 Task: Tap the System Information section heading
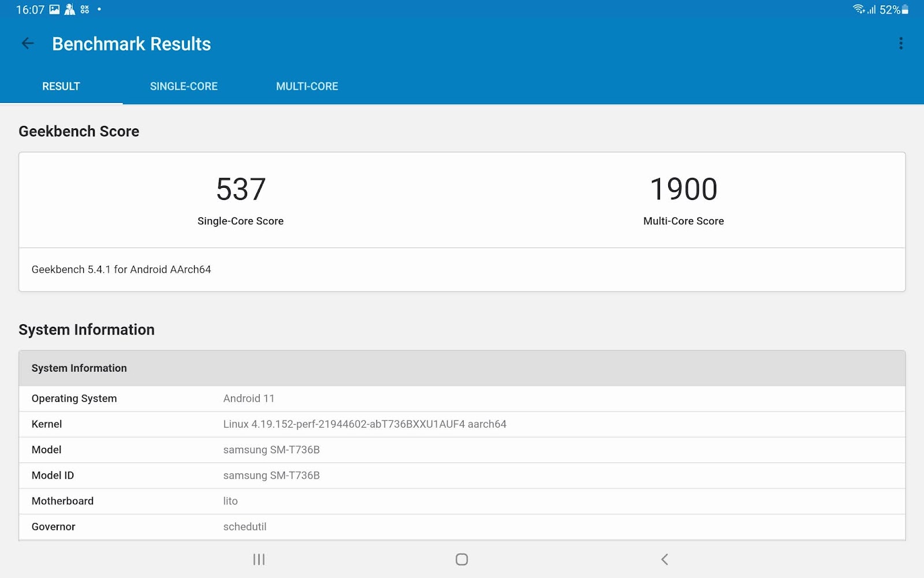[x=87, y=329]
